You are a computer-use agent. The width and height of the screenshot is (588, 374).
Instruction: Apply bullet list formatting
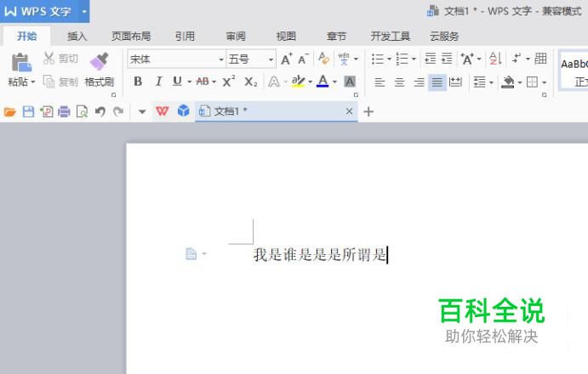[x=377, y=59]
